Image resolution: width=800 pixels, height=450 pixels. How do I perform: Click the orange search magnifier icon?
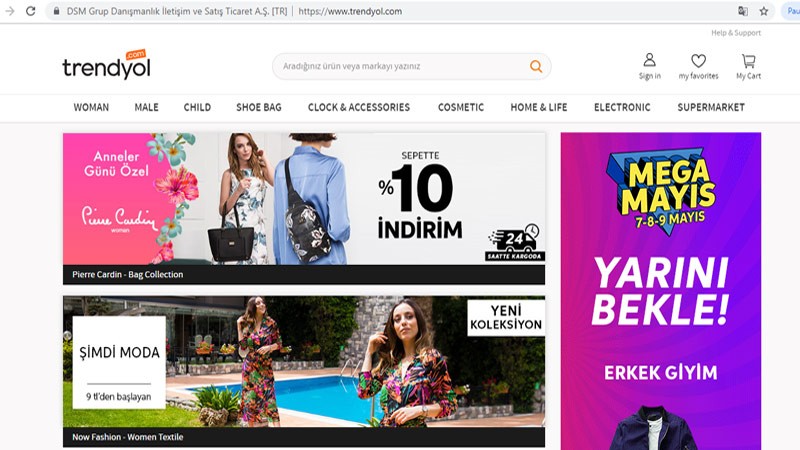tap(536, 66)
